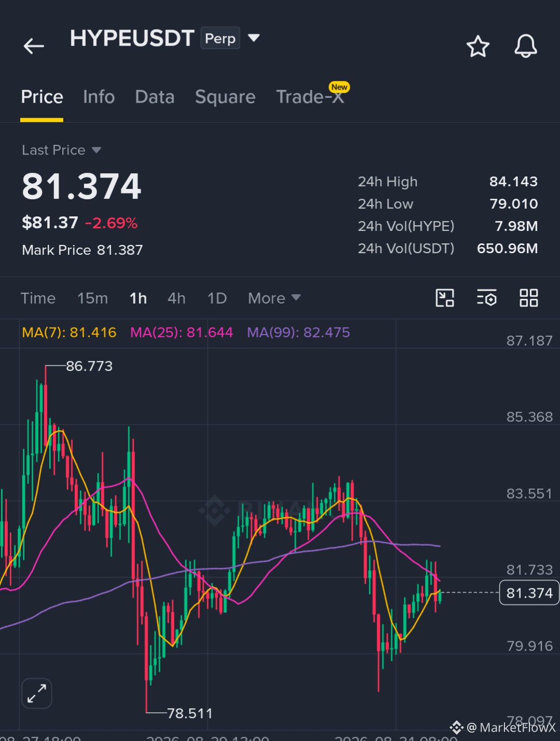Tap the current price tag 81.374 on axis
Viewport: 560px width, 741px height.
(x=529, y=593)
